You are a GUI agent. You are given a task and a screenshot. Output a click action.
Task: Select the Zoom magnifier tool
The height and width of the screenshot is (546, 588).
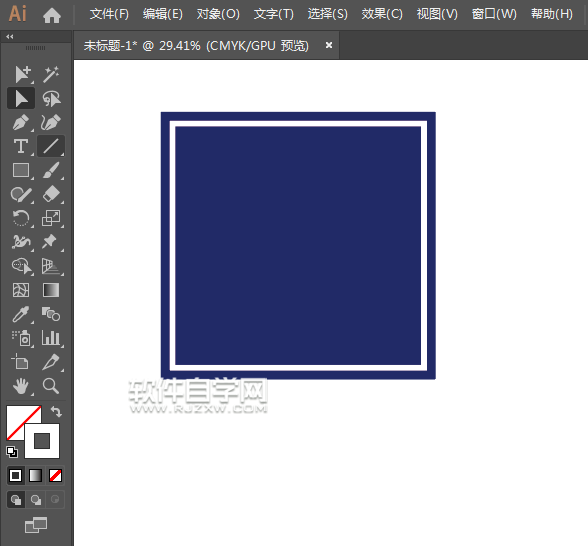[51, 386]
